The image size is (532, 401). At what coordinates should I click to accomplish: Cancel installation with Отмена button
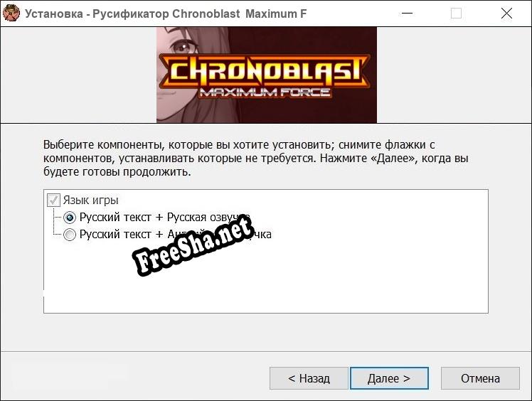(480, 378)
